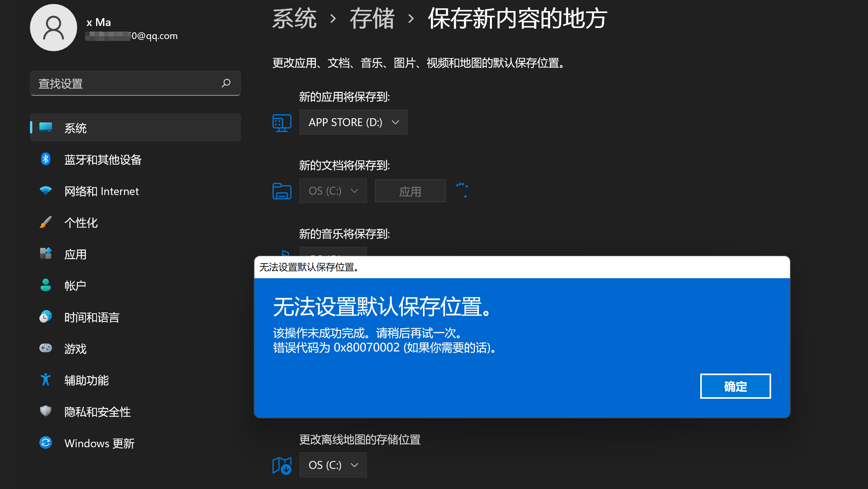Click the loading spinner next to 应用
This screenshot has width=868, height=489.
pyautogui.click(x=463, y=191)
